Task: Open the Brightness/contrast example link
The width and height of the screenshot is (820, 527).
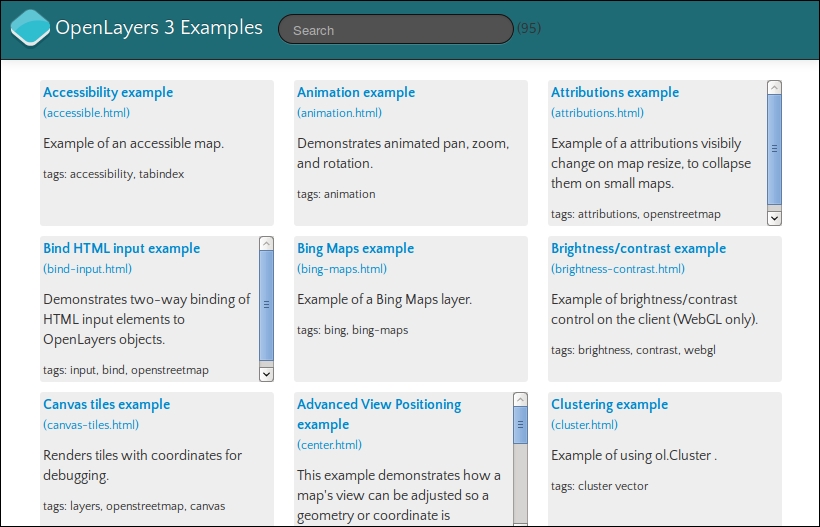Action: click(639, 248)
